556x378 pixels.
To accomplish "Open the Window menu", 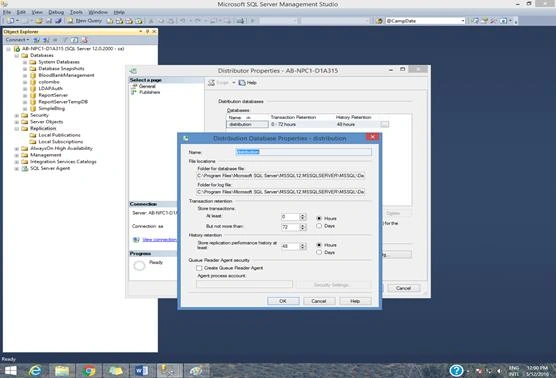I will 98,12.
